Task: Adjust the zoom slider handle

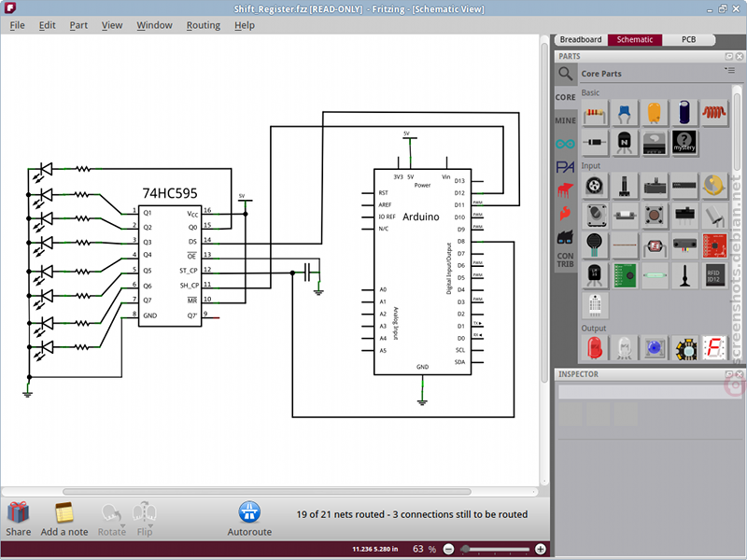Action: point(465,549)
